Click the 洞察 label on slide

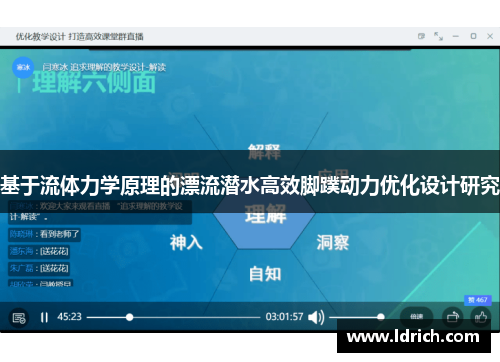(x=333, y=242)
